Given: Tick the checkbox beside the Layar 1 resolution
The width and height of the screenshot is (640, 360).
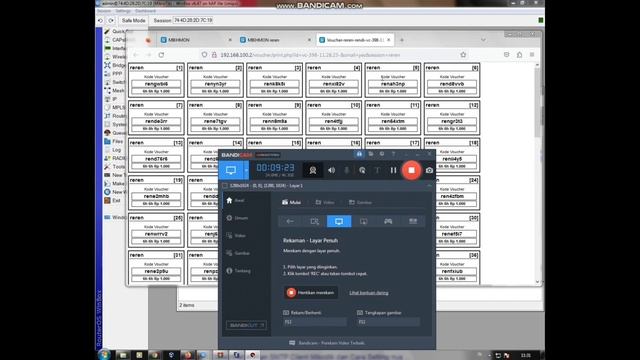Looking at the screenshot, I should click(224, 186).
